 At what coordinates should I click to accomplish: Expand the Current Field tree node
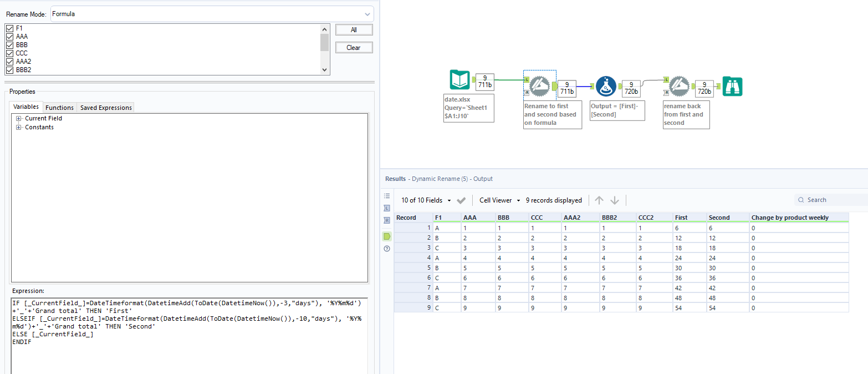19,118
